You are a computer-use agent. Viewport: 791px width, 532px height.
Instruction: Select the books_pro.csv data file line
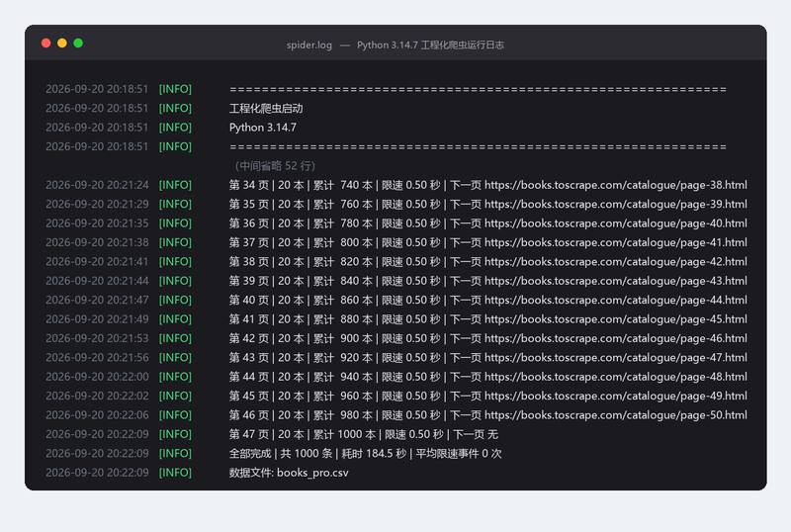click(289, 473)
